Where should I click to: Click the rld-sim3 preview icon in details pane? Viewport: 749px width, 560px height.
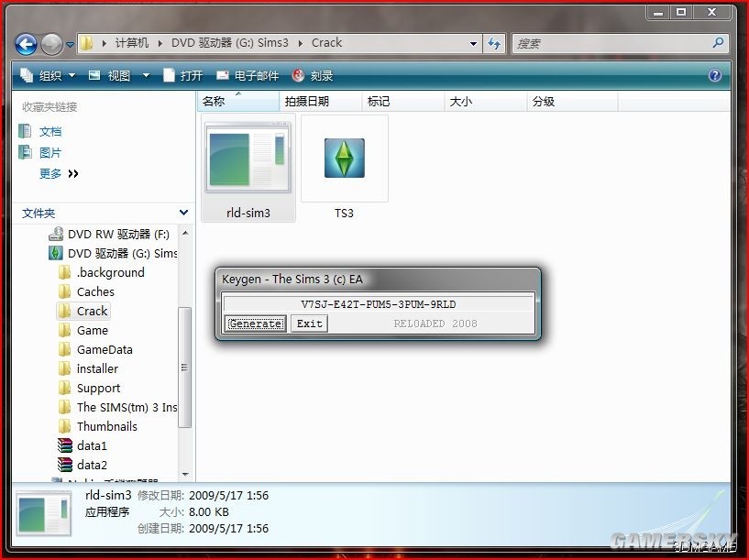pos(43,512)
